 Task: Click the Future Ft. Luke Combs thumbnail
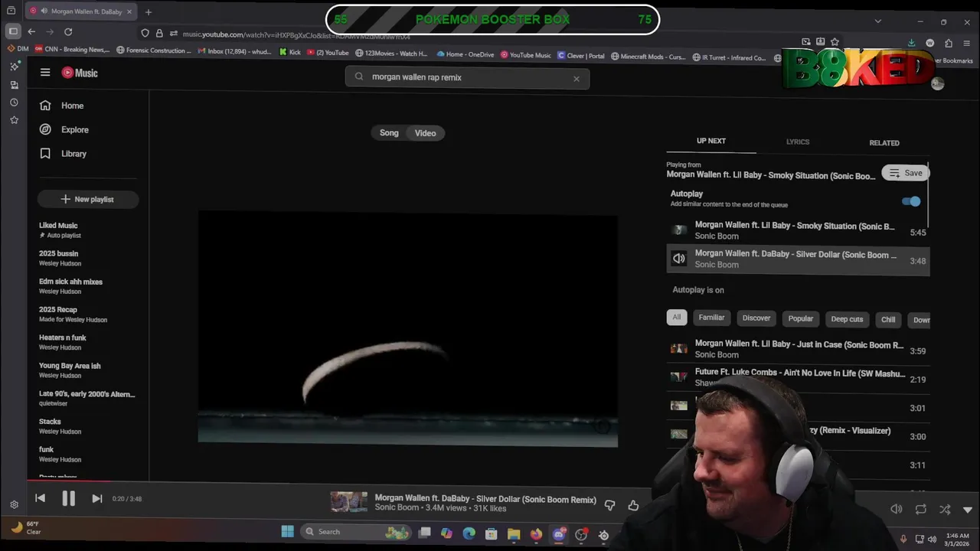point(679,377)
